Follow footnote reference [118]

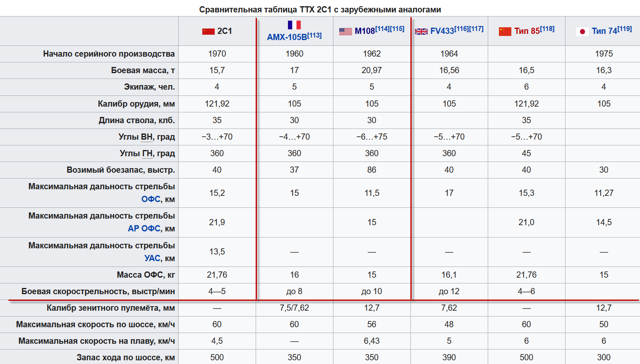click(x=547, y=29)
